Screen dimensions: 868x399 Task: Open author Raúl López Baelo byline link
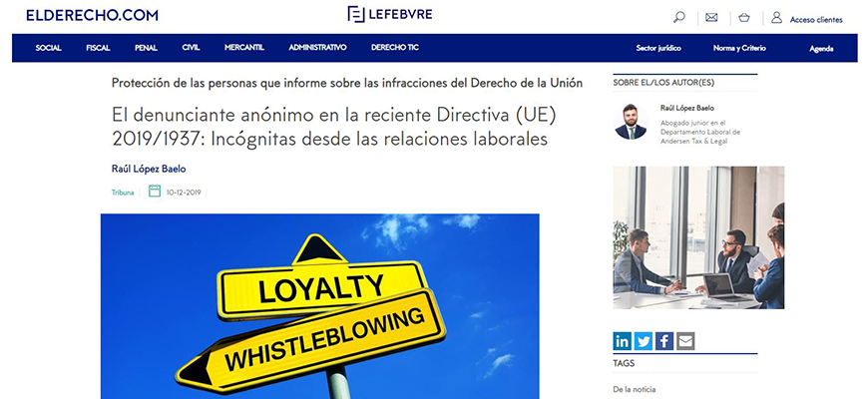[149, 170]
